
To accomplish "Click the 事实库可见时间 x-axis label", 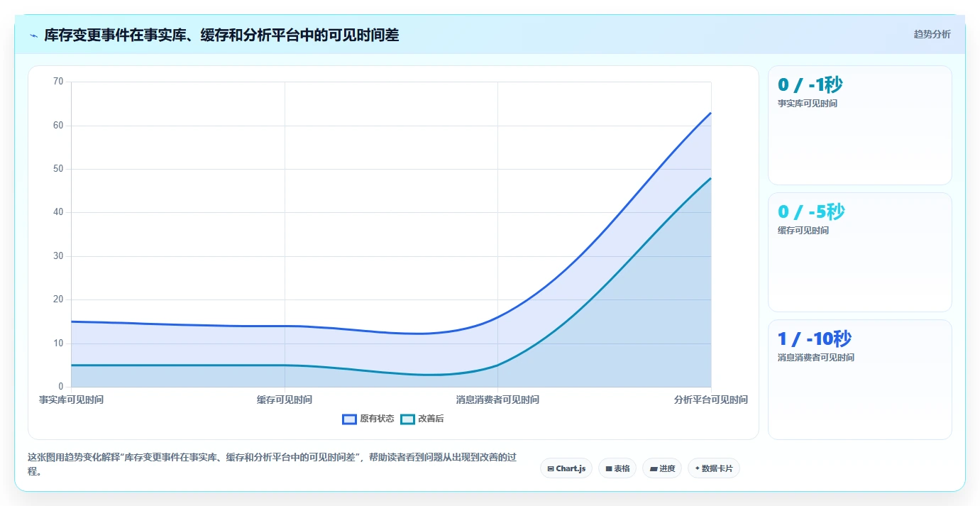I will pyautogui.click(x=71, y=400).
